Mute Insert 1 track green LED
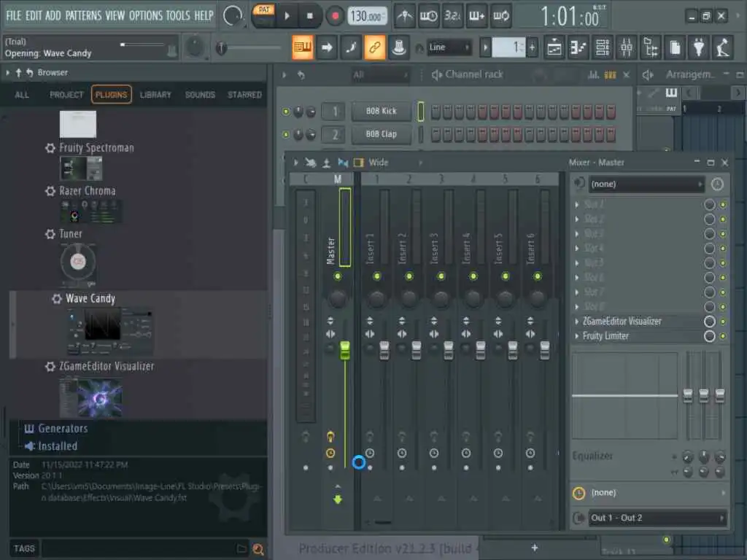Viewport: 747px width, 560px height. coord(377,276)
